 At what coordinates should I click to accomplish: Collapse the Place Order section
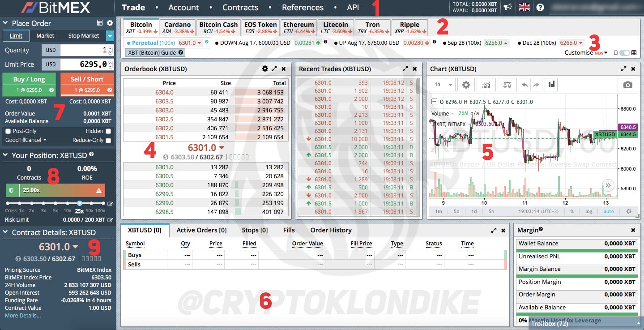6,23
